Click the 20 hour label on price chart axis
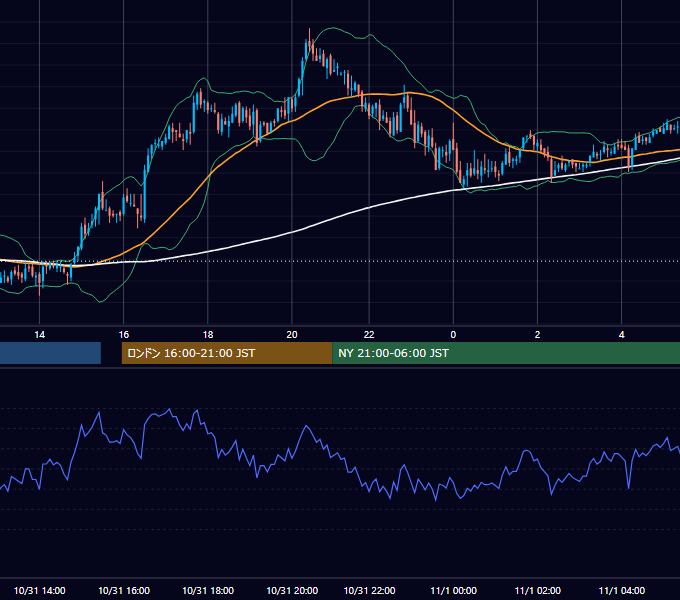Viewport: 680px width, 600px height. pyautogui.click(x=292, y=335)
